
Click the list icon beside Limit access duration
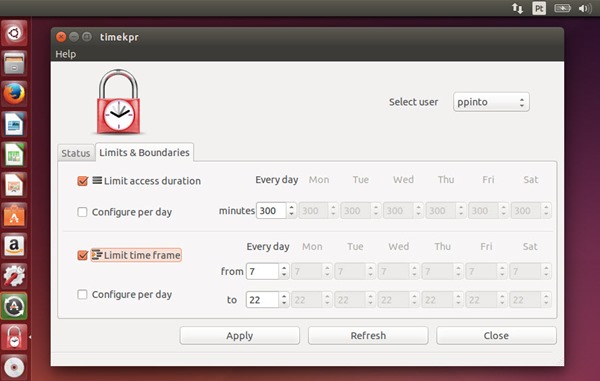pos(97,180)
